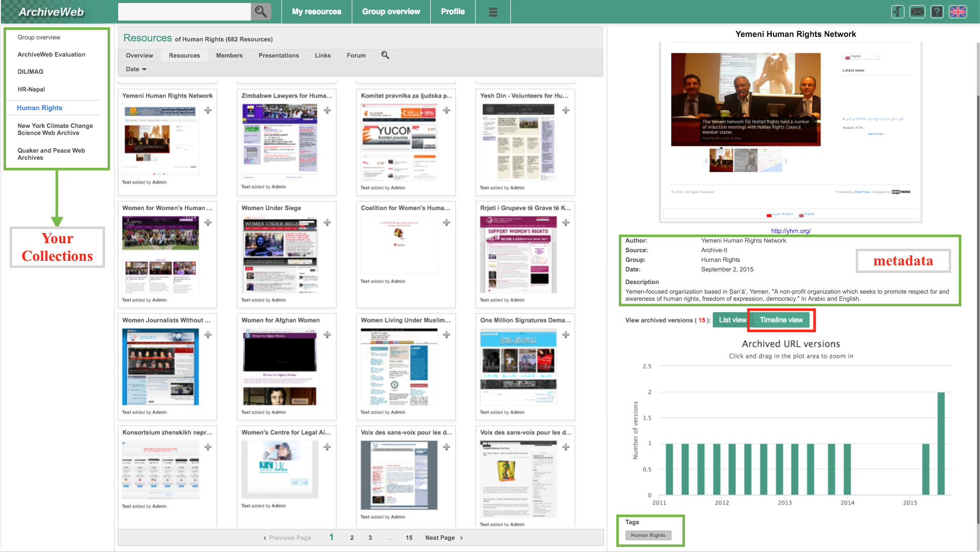980x552 pixels.
Task: Open the Members tab
Action: pyautogui.click(x=229, y=56)
